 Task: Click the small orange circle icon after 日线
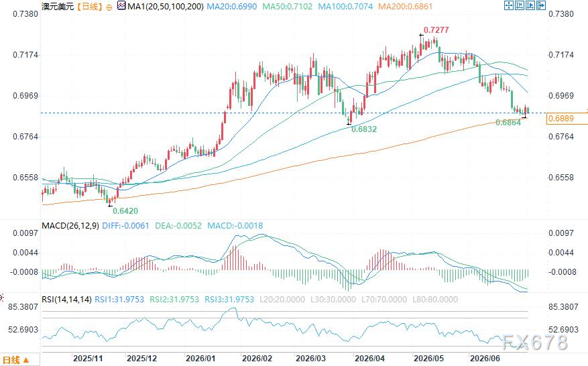(109, 7)
